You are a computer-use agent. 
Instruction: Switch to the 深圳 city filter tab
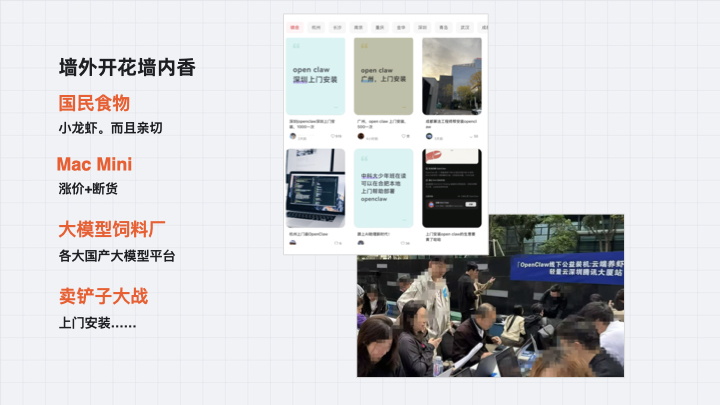pyautogui.click(x=423, y=28)
